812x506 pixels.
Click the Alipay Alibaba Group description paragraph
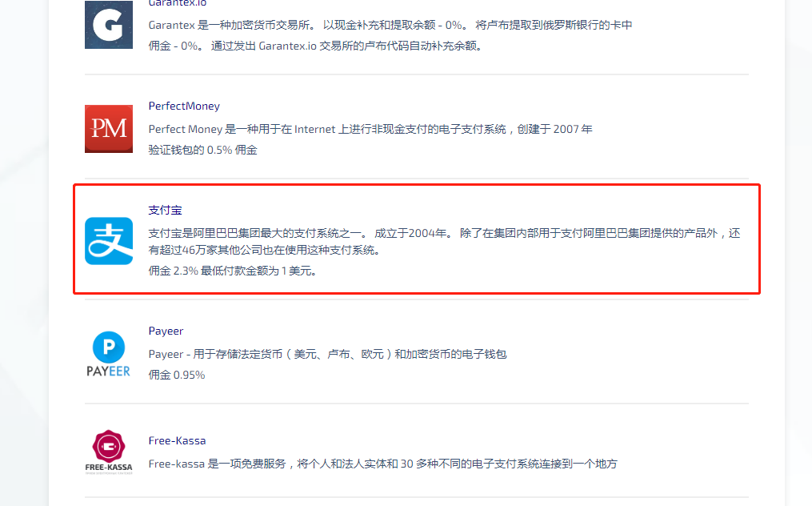pyautogui.click(x=444, y=241)
